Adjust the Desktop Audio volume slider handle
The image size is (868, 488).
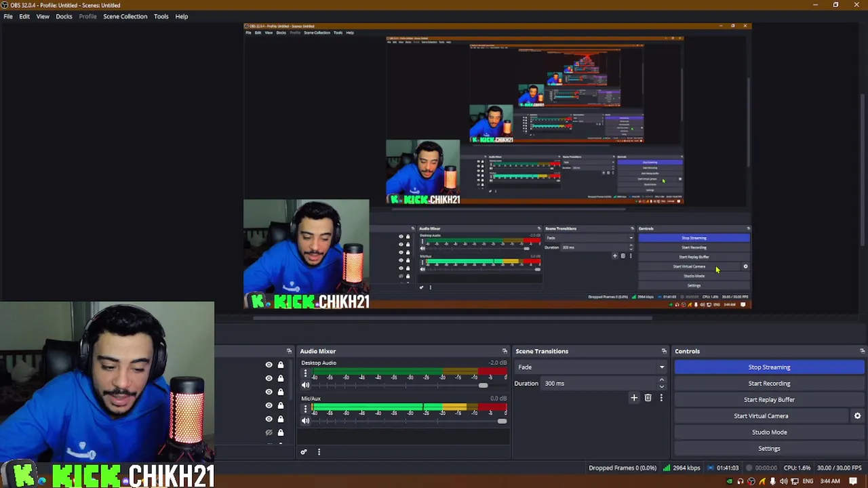coord(483,386)
